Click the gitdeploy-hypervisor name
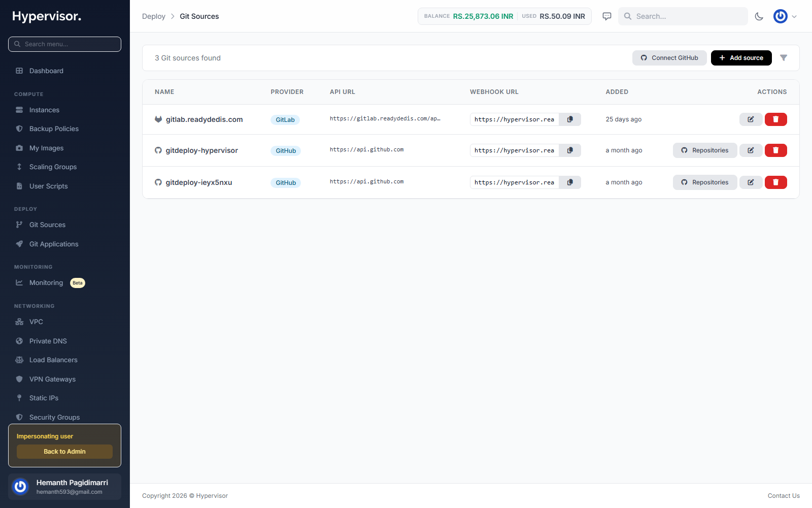The width and height of the screenshot is (812, 508). point(201,150)
